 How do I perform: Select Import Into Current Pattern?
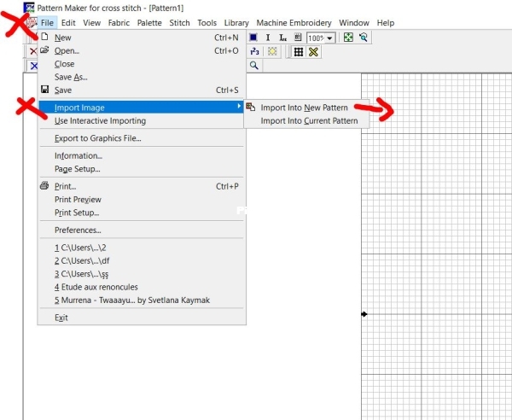[x=306, y=120]
